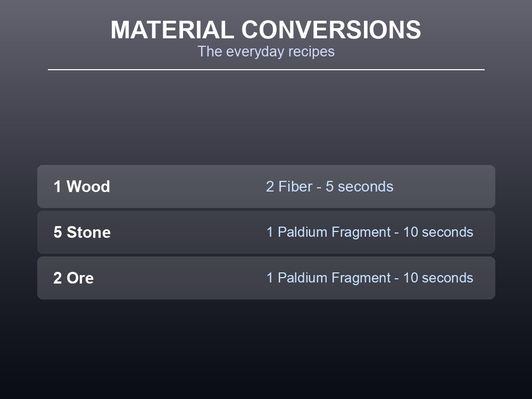Click the word 'Fiber' in Wood row
The height and width of the screenshot is (399, 532).
pos(295,186)
